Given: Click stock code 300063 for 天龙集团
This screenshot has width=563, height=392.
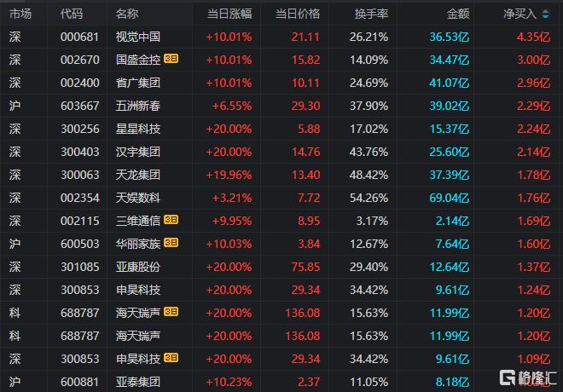Looking at the screenshot, I should click(79, 175).
